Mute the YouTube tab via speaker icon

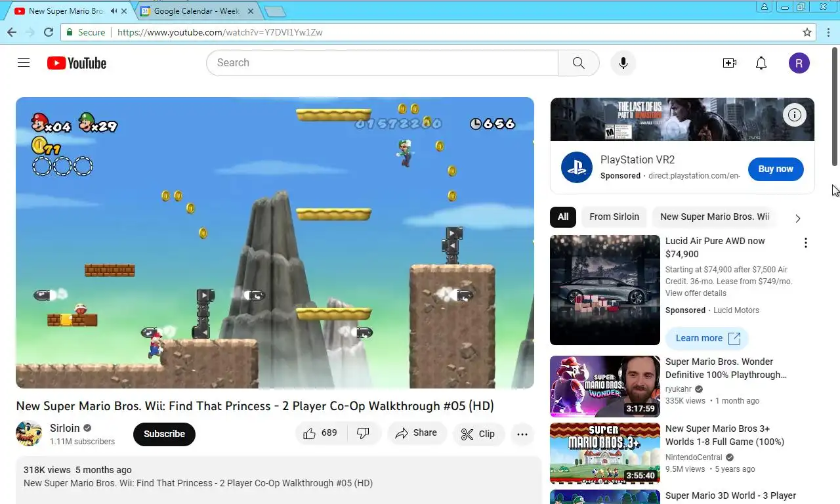click(x=114, y=11)
